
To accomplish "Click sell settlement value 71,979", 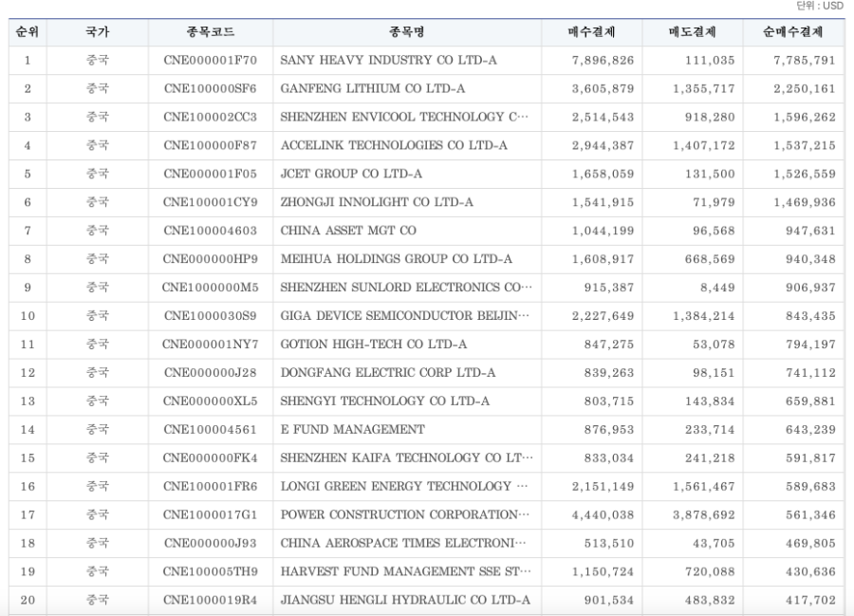I will 714,202.
